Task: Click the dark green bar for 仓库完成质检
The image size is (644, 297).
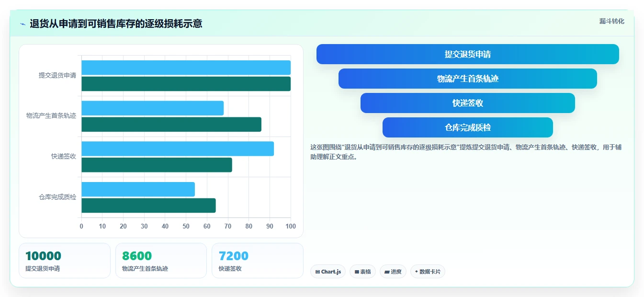Action: click(x=148, y=206)
